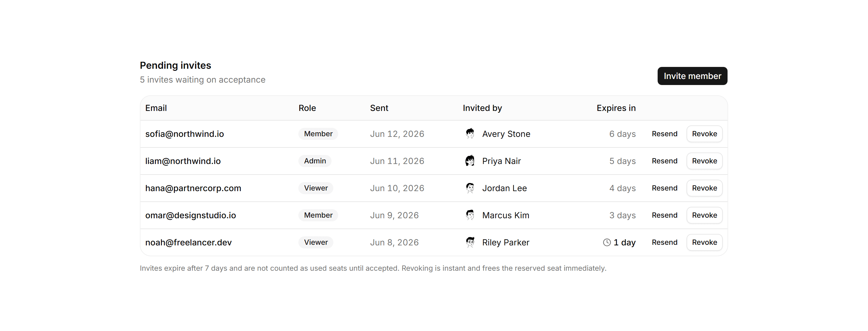Viewport: 868px width, 331px height.
Task: Click the name Marcus Kim
Action: (505, 215)
